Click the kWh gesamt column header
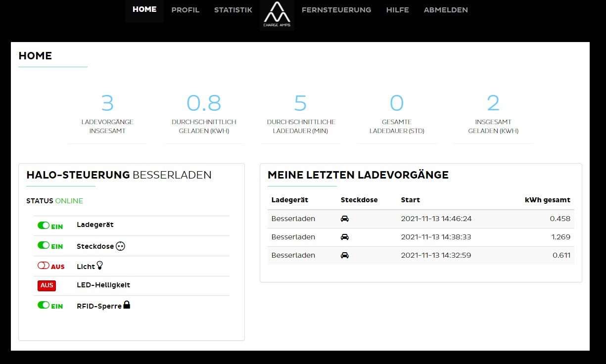606x364 pixels. (547, 200)
